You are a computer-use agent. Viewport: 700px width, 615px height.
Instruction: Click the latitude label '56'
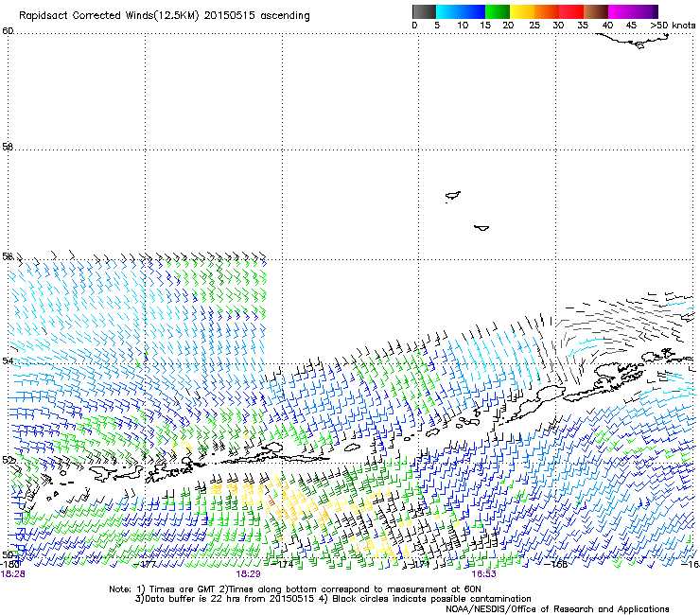[8, 256]
